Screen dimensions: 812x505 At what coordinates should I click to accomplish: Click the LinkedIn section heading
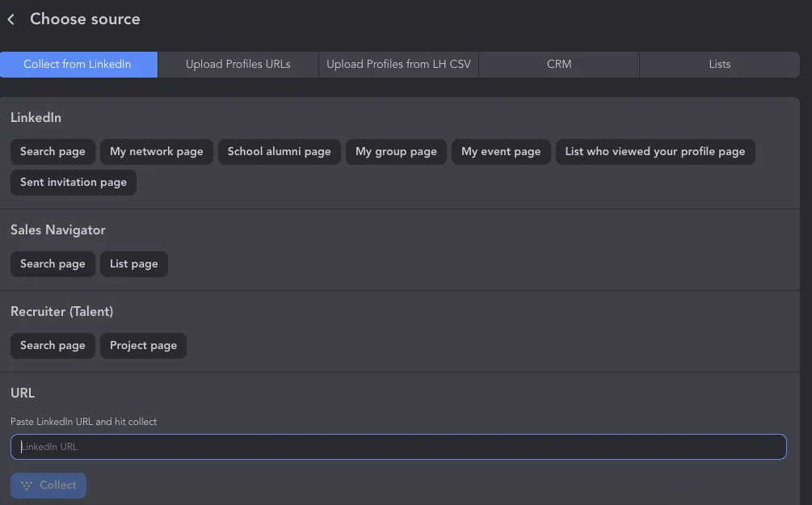(36, 118)
